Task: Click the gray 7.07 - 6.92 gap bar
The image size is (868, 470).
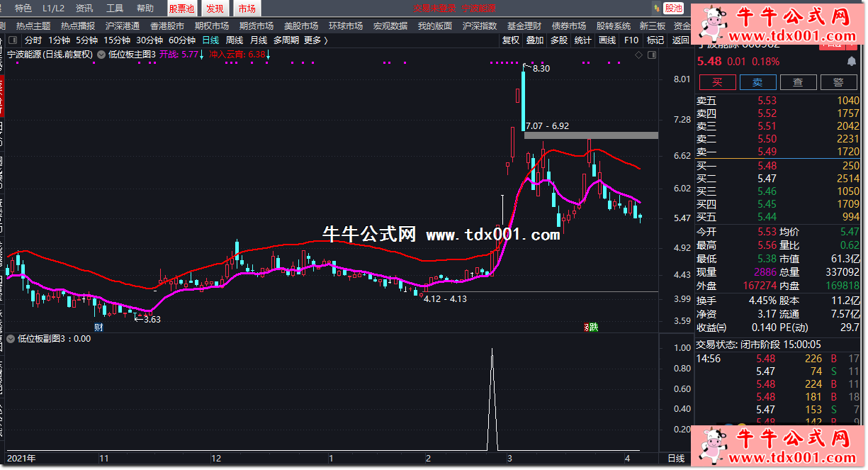Action: point(590,135)
